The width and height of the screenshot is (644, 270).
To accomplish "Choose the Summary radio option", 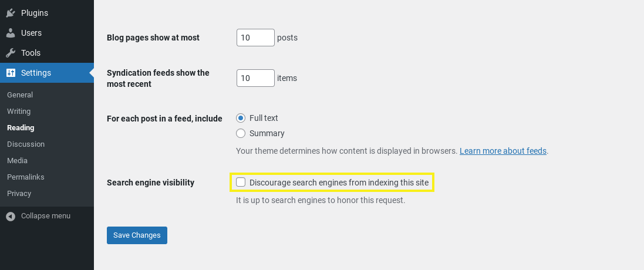I will [241, 133].
